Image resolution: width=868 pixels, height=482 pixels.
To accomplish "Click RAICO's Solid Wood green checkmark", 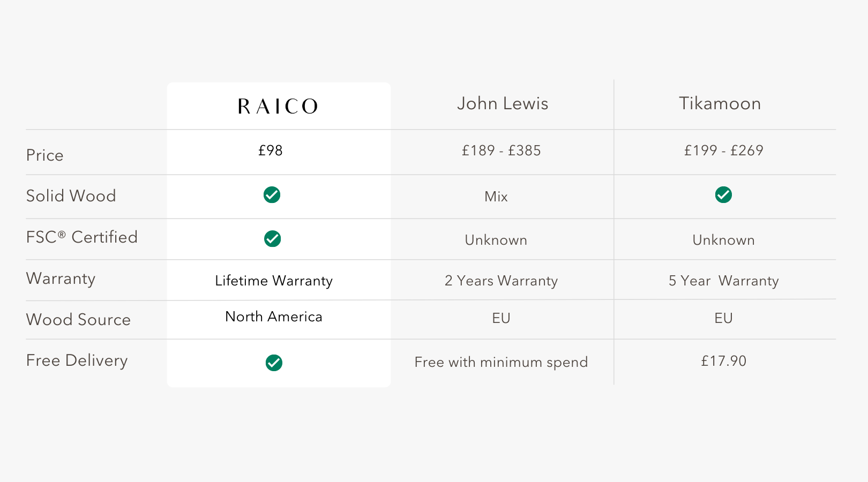I will click(x=272, y=195).
